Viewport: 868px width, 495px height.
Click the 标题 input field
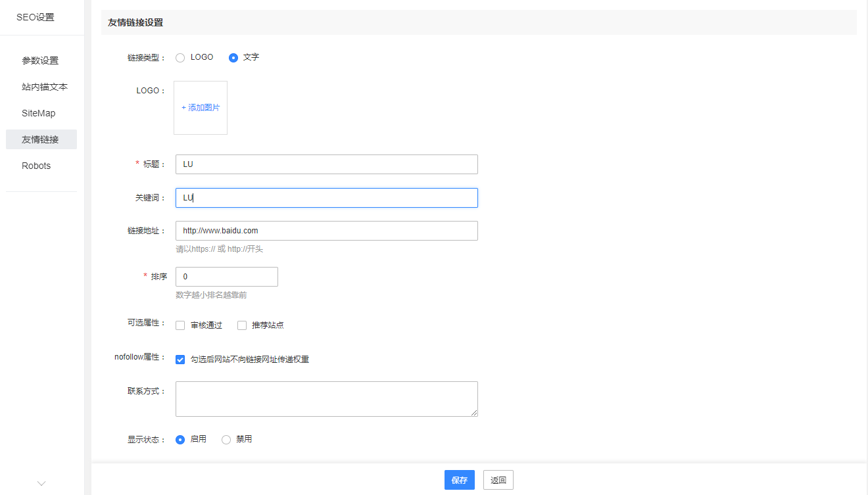point(326,164)
